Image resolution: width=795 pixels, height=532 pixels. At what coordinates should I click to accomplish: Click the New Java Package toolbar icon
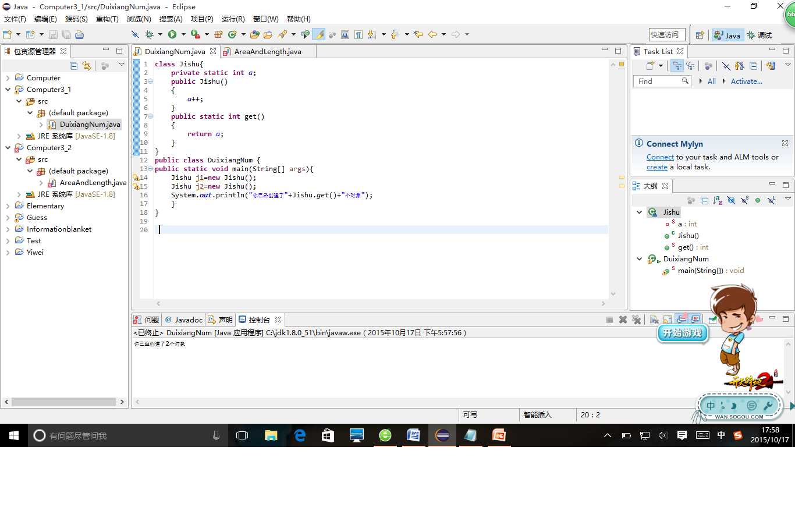pos(218,35)
